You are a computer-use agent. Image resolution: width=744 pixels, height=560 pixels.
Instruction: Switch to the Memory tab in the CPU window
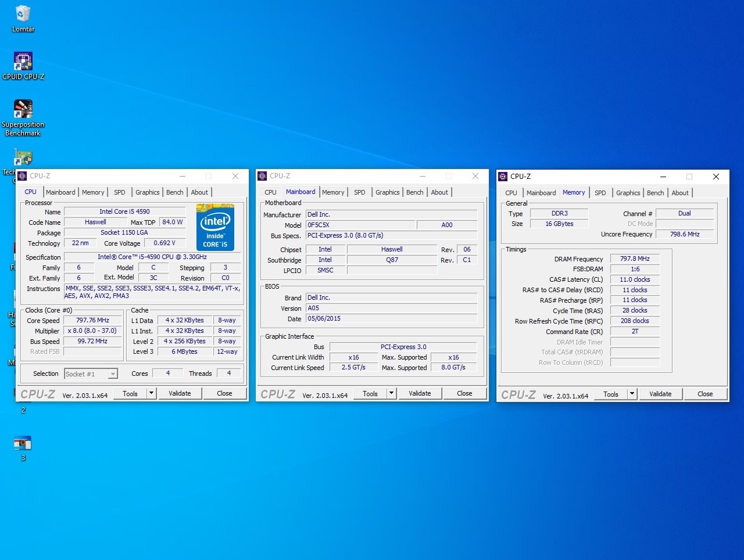[x=93, y=192]
